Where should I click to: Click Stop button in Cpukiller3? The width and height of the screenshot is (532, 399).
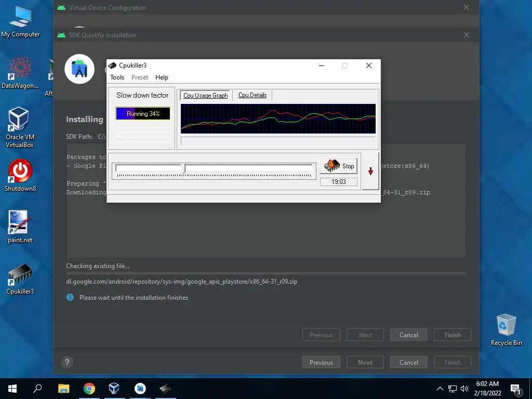point(339,166)
